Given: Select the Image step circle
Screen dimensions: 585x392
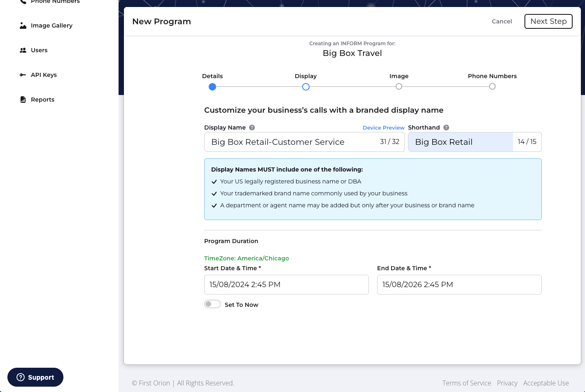Looking at the screenshot, I should click(399, 86).
